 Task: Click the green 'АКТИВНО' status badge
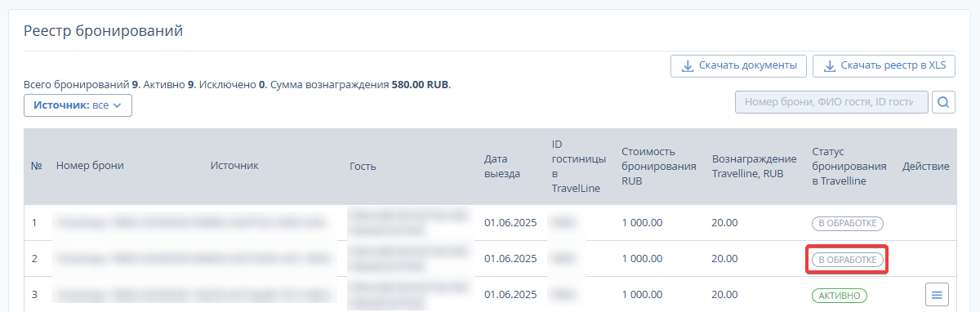[839, 295]
